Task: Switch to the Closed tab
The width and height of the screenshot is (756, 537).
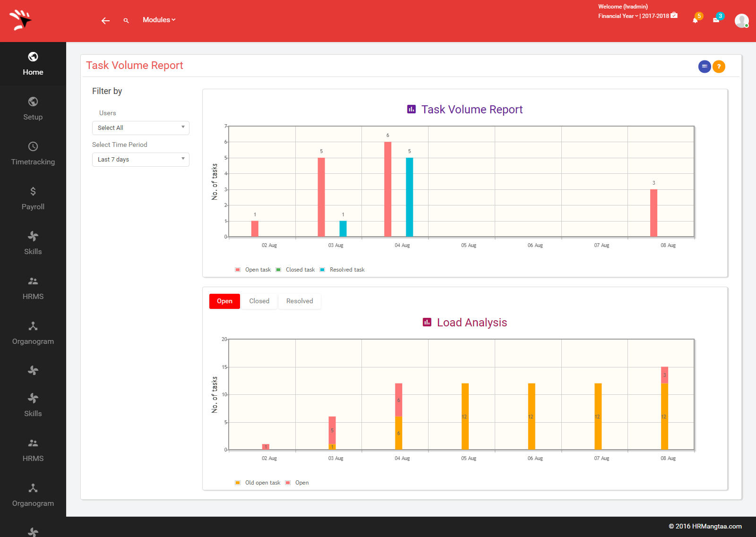Action: (x=259, y=301)
